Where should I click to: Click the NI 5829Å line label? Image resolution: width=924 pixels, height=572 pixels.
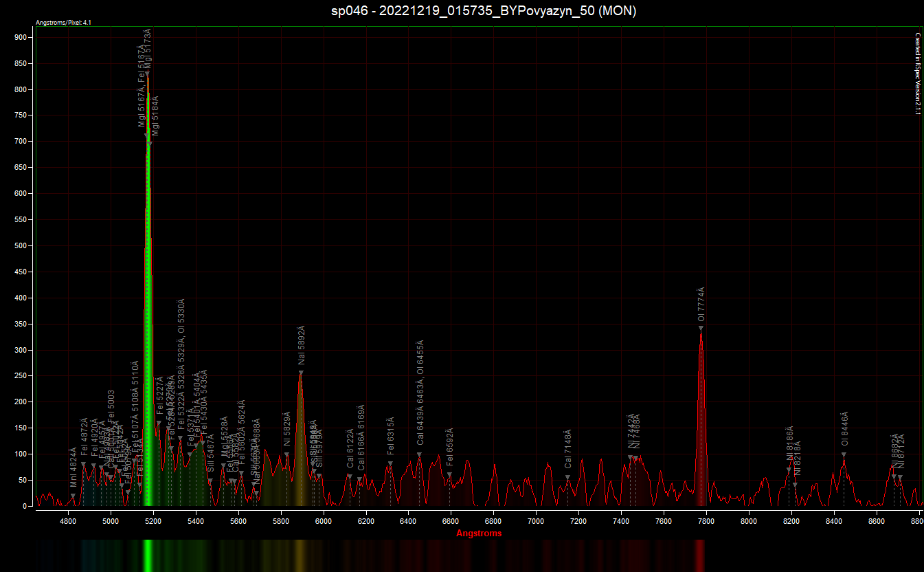coord(287,430)
